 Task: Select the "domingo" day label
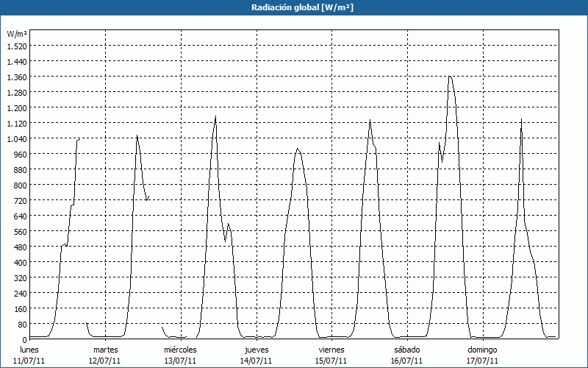(482, 350)
